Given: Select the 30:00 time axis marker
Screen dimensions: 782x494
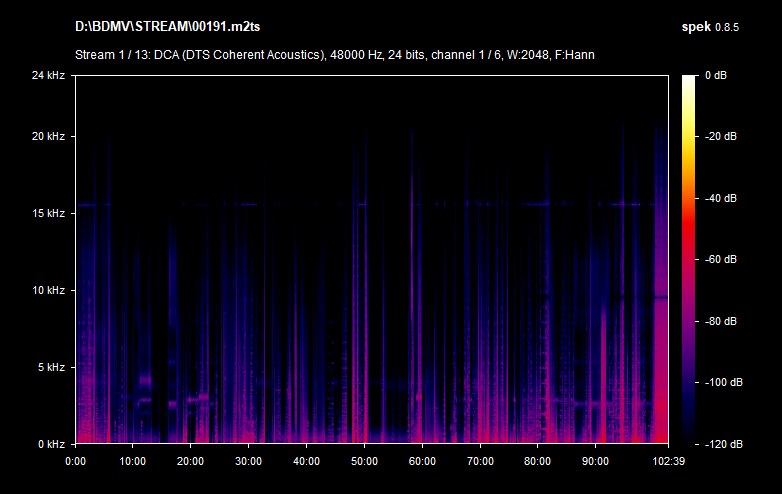Looking at the screenshot, I should [248, 461].
